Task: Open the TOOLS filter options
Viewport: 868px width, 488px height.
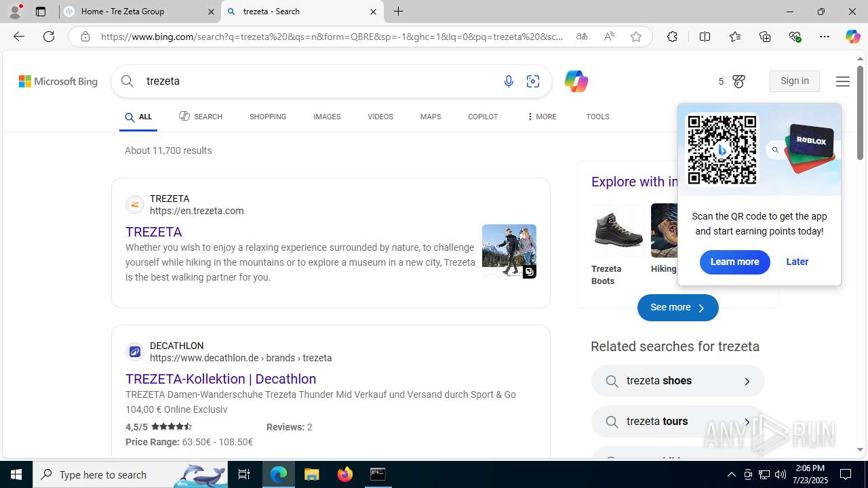Action: pos(597,117)
